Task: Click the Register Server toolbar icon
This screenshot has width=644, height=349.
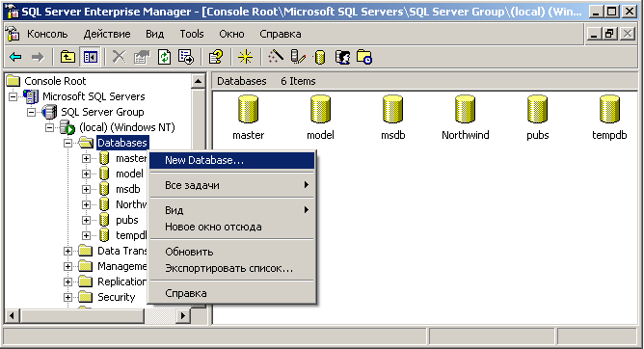Action: pyautogui.click(x=298, y=57)
